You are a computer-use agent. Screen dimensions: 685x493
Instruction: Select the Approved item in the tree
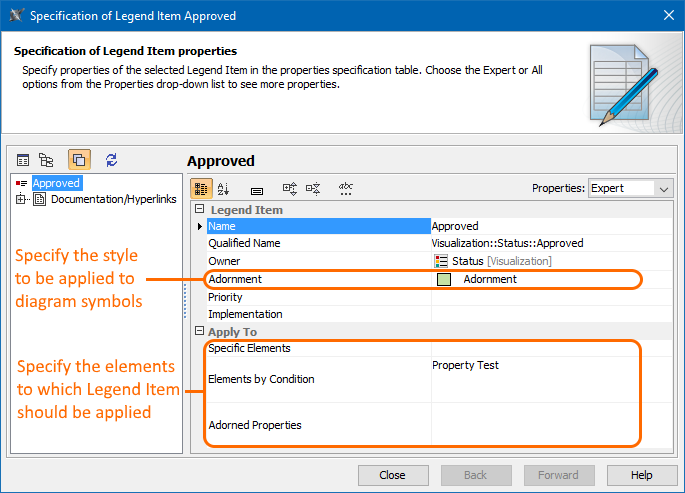[56, 183]
